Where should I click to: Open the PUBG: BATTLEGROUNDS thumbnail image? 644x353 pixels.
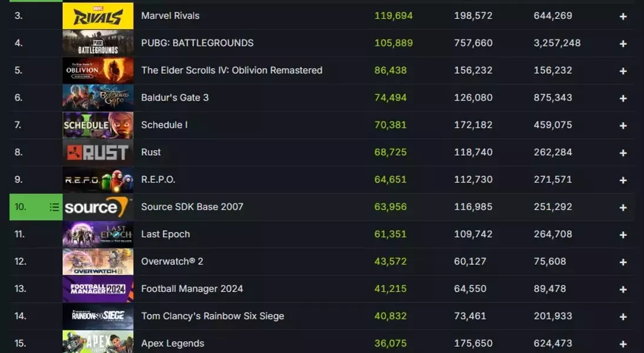click(x=98, y=43)
